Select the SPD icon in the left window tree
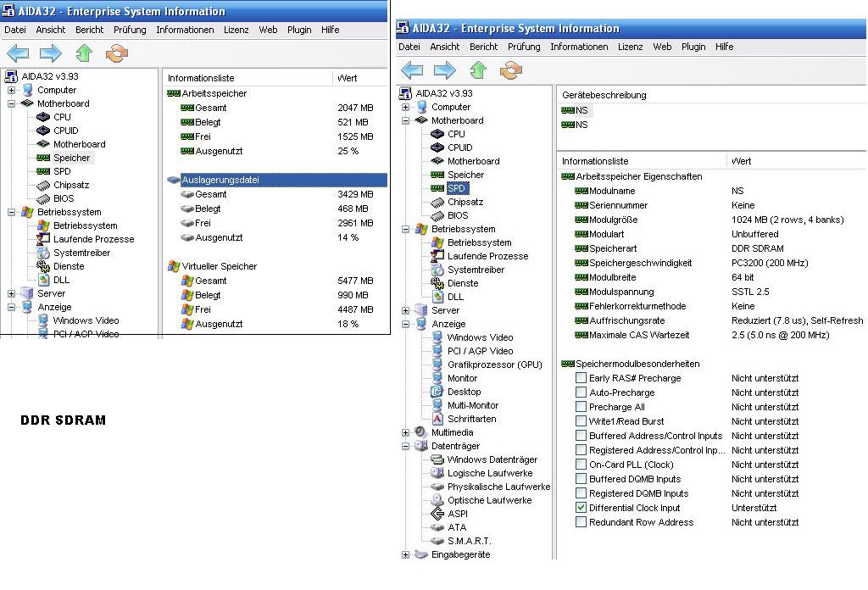This screenshot has height=590, width=868. coord(43,171)
